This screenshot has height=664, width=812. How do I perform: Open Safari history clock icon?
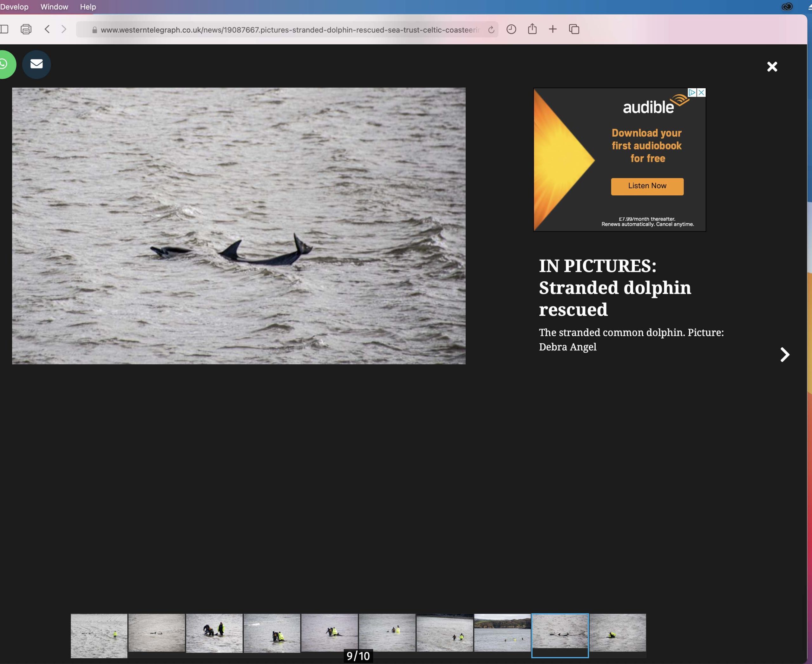click(x=511, y=29)
